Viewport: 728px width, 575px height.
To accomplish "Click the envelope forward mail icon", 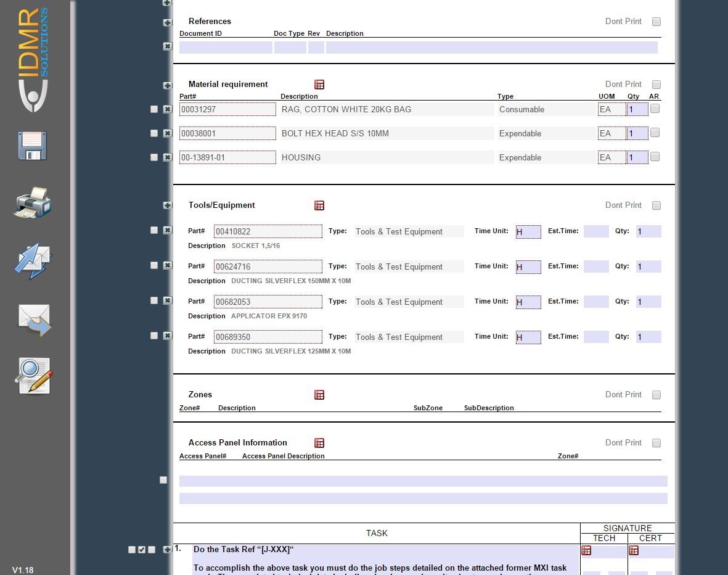I will point(35,320).
